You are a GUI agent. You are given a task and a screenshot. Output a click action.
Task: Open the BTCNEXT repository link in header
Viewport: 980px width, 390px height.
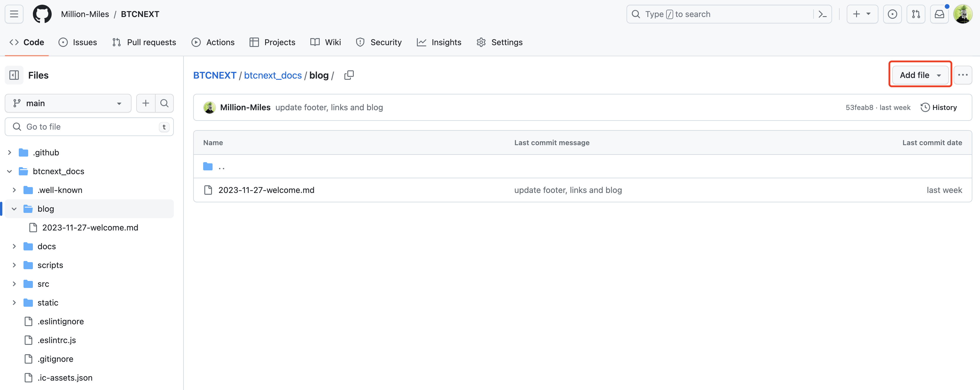tap(140, 14)
